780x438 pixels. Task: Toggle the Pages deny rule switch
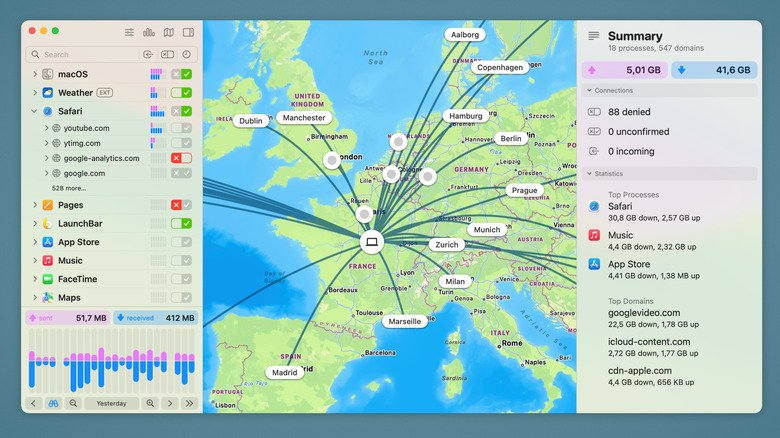point(181,205)
